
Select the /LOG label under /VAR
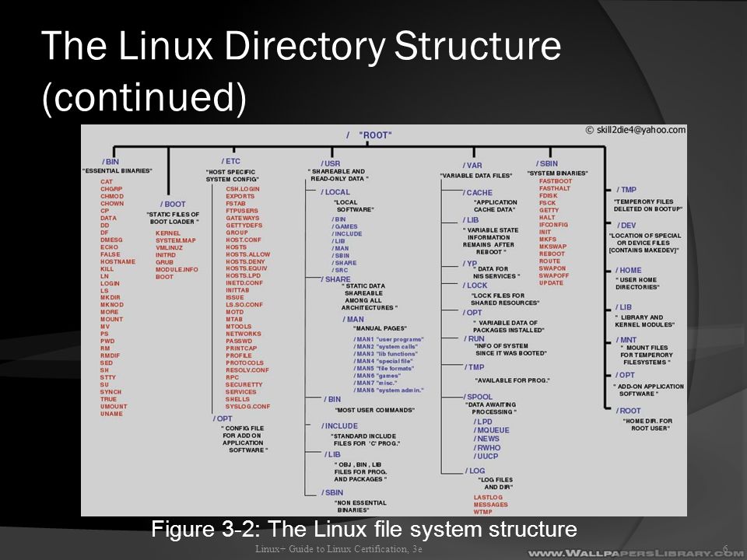(x=475, y=471)
